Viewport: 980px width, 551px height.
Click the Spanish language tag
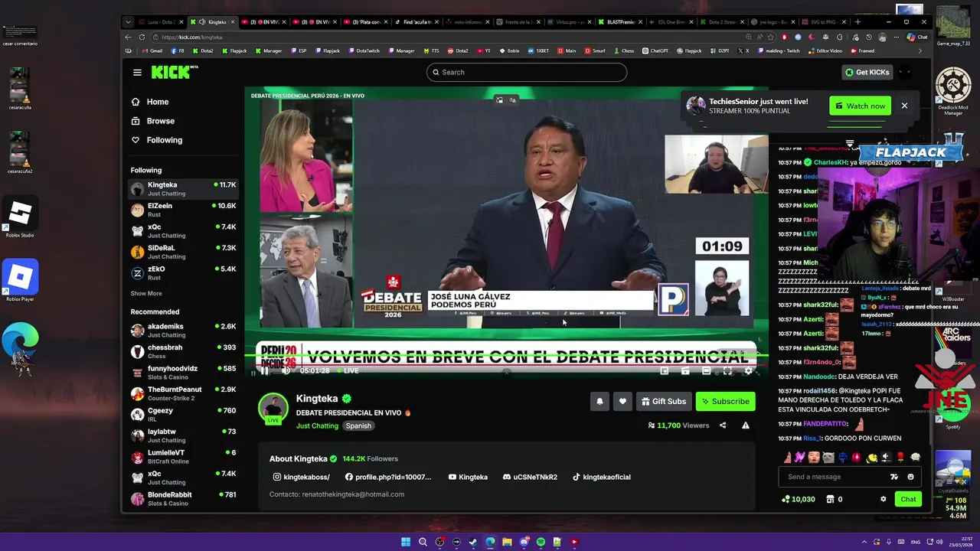[358, 425]
